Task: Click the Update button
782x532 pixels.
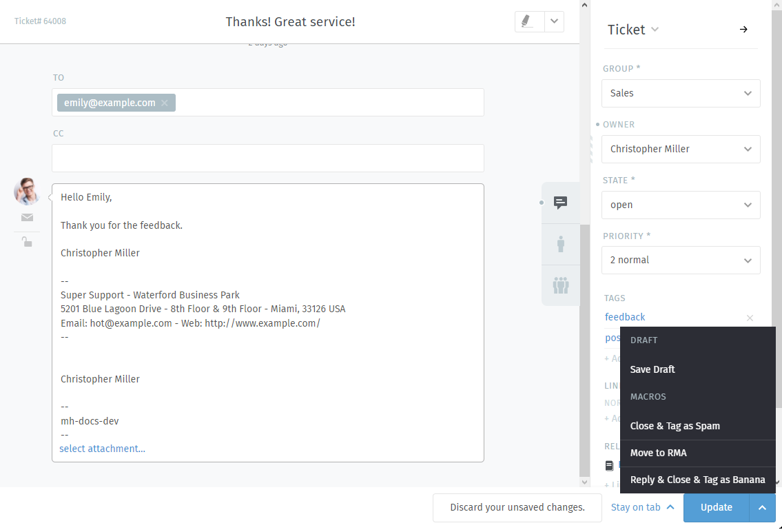Action: 716,507
